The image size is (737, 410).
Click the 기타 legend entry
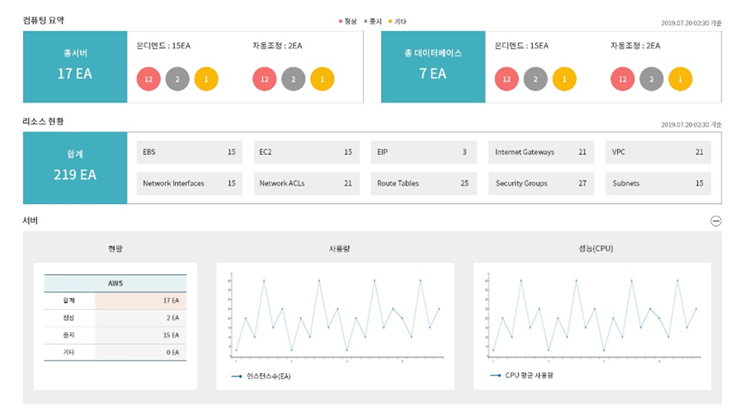398,22
